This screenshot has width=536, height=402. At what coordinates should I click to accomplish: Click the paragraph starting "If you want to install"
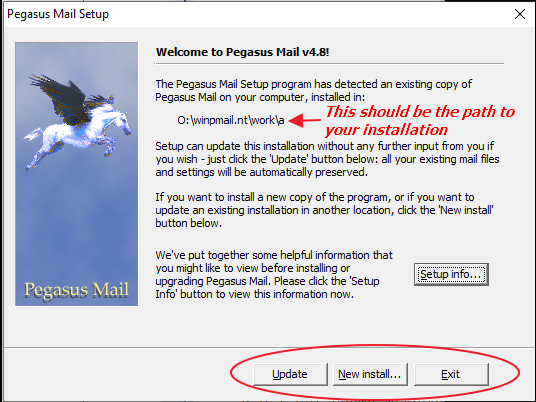click(324, 210)
